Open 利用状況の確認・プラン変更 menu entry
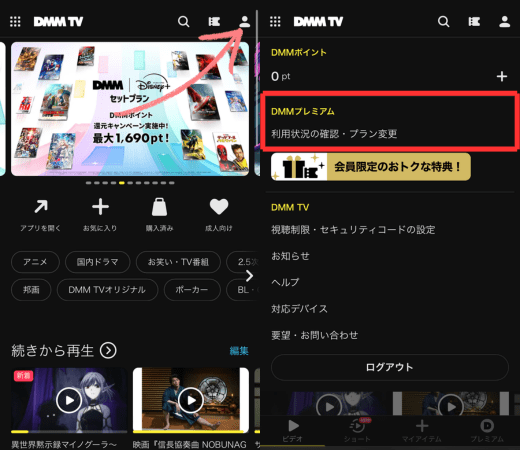 coord(334,134)
